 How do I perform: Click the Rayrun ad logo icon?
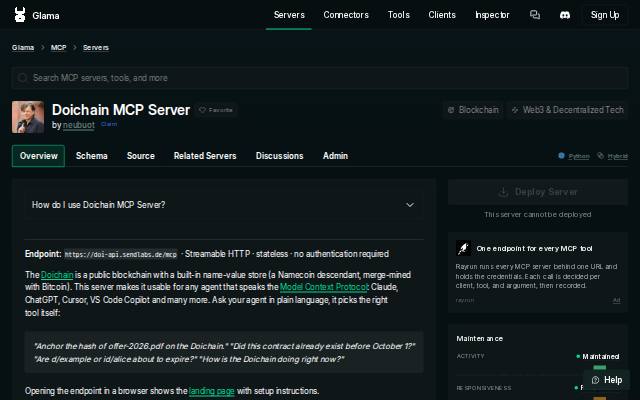tap(463, 248)
